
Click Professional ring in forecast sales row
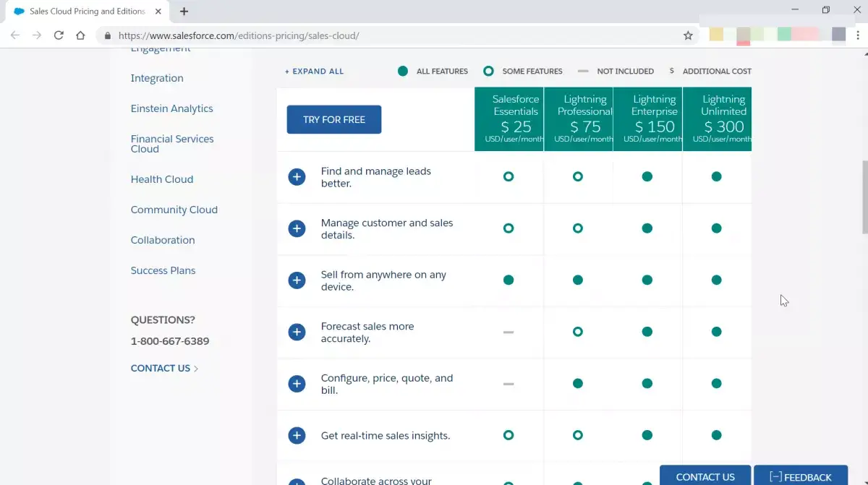click(x=578, y=332)
